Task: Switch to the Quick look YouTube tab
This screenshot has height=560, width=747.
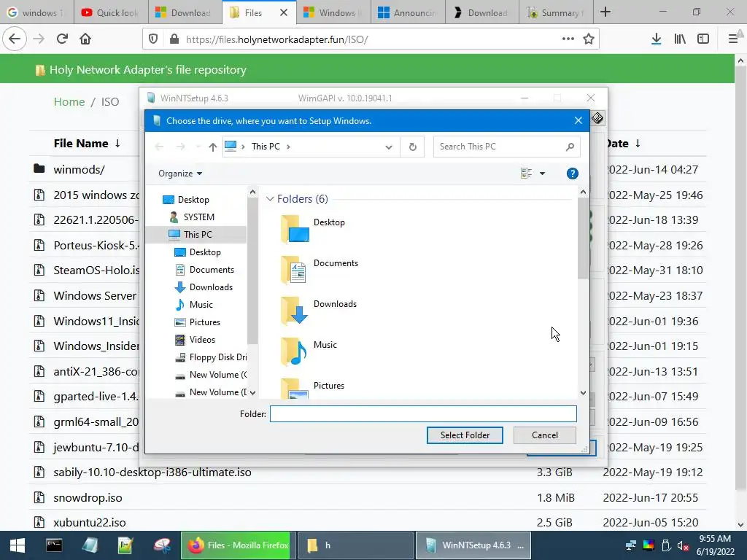Action: point(111,12)
